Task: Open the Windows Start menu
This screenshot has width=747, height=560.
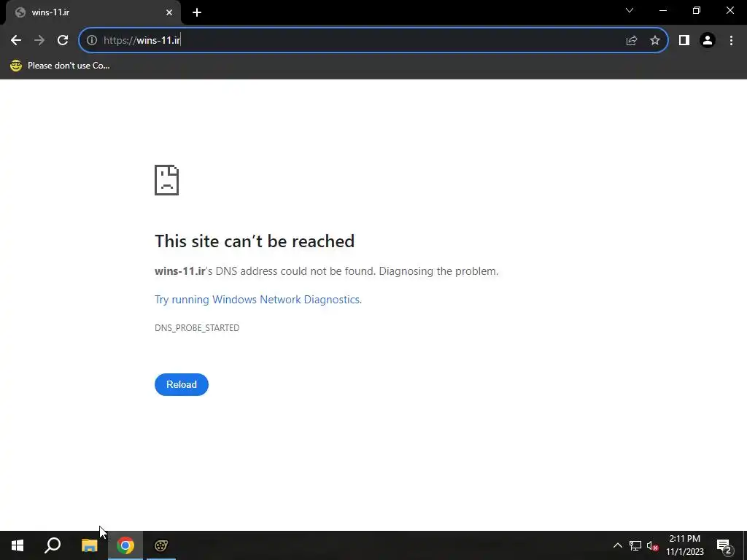Action: [x=18, y=545]
